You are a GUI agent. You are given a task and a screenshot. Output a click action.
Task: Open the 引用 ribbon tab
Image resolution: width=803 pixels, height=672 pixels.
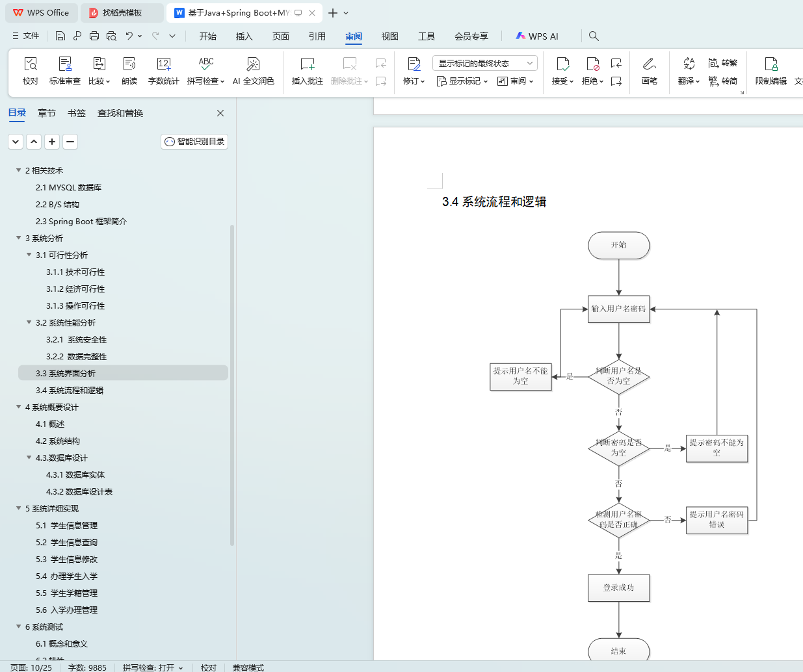pyautogui.click(x=317, y=36)
